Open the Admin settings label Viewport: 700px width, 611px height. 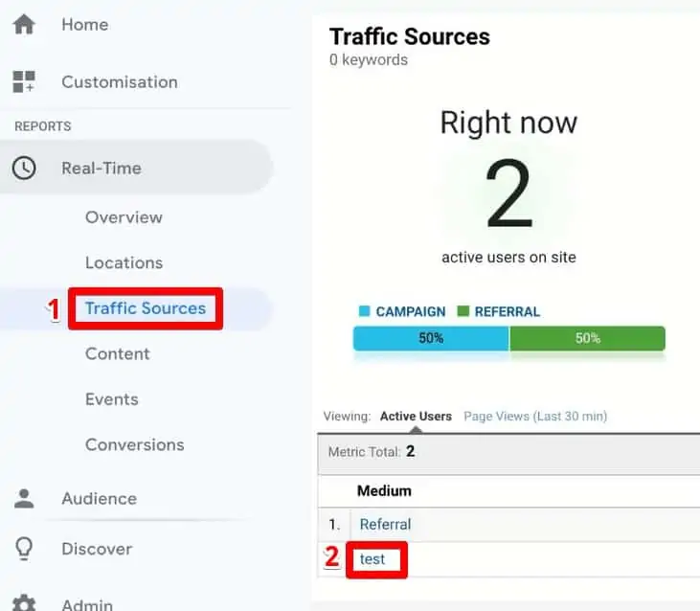click(x=87, y=604)
